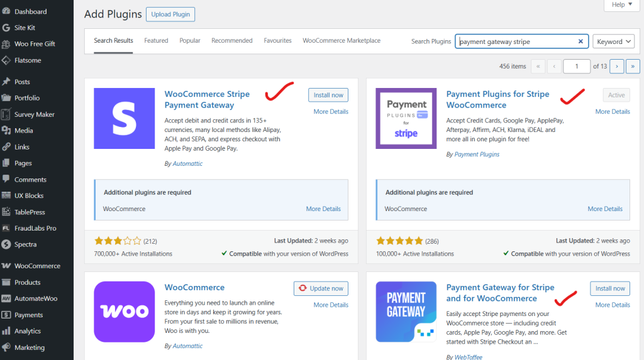Switch to the Featured tab
This screenshot has width=644, height=360.
click(x=156, y=41)
